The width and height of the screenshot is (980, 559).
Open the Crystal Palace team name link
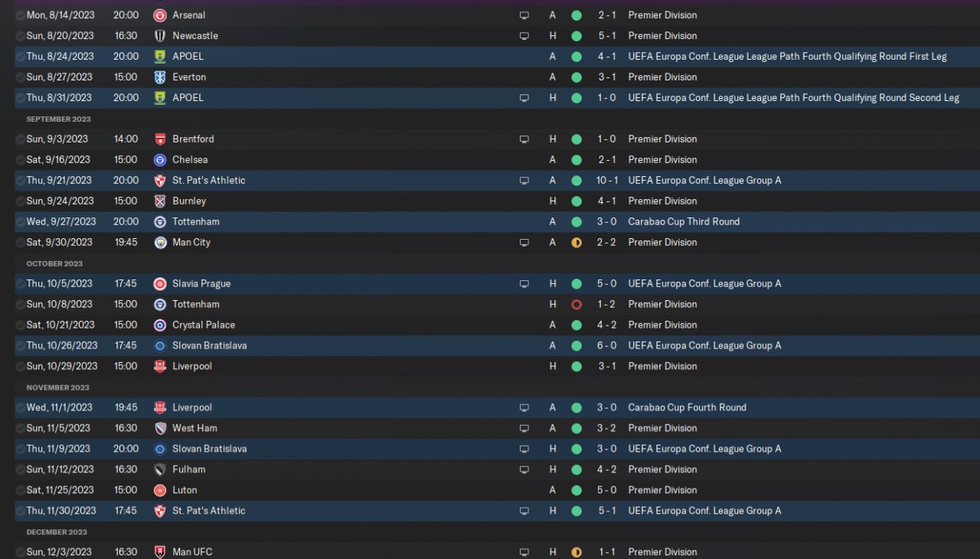click(x=204, y=325)
